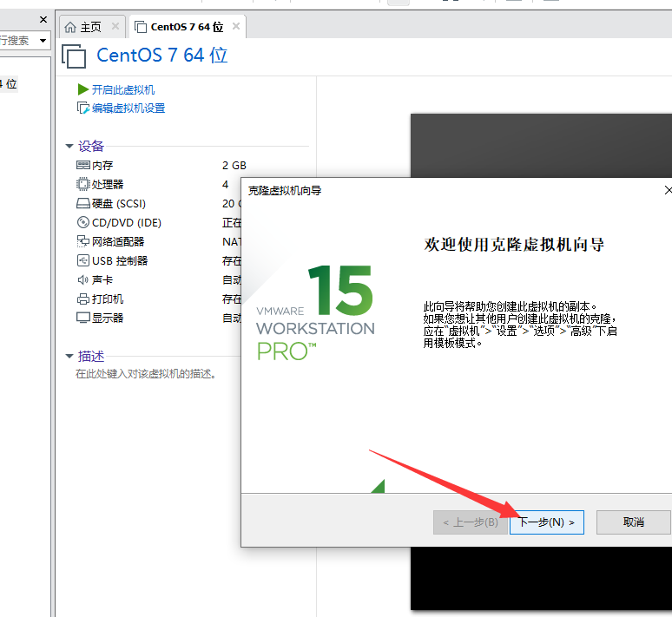Close the clone VM wizard dialog
Screen dimensions: 672x617
coord(668,190)
